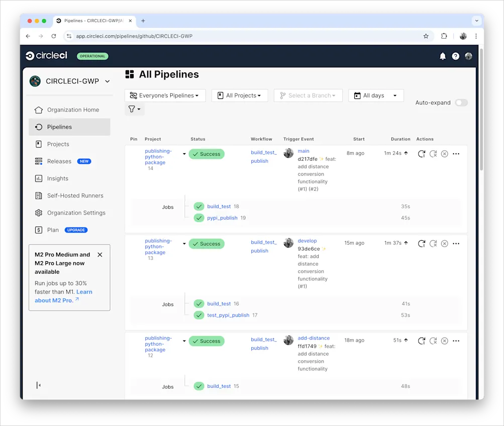Dismiss the M2 Pro announcement

100,255
